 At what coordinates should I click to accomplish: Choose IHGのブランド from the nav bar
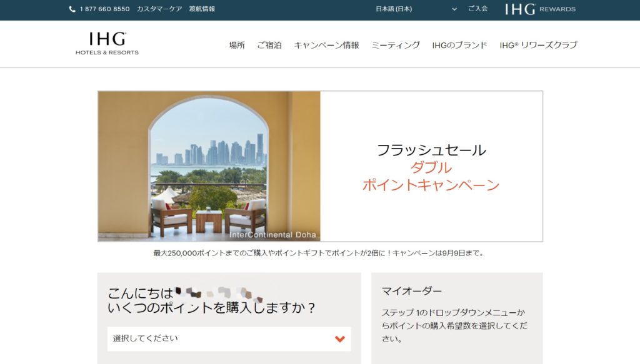pos(459,46)
